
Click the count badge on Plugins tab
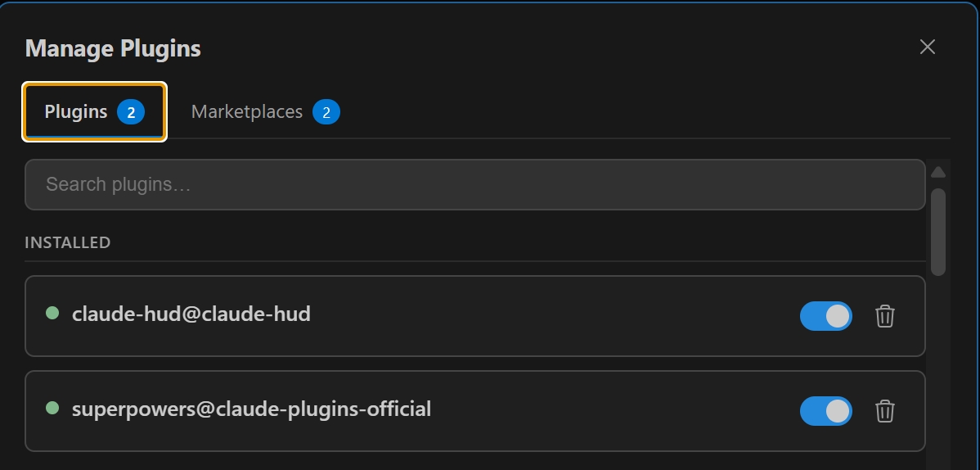pyautogui.click(x=131, y=112)
